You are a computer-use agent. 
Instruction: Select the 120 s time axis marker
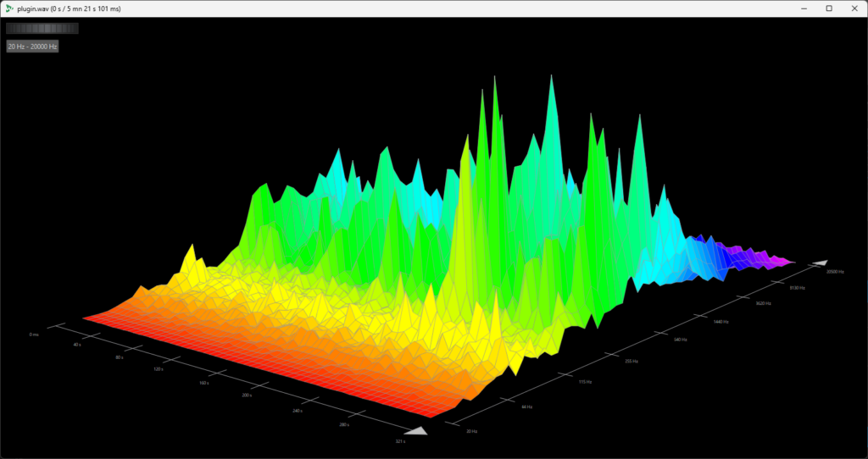[157, 370]
